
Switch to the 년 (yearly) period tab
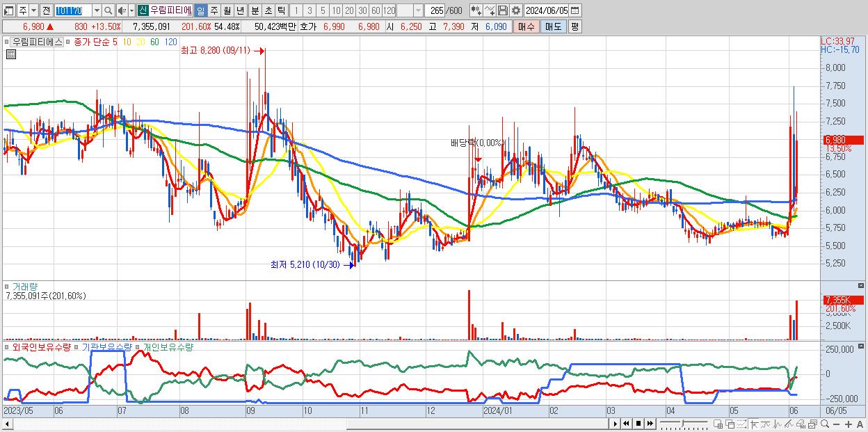tap(240, 11)
